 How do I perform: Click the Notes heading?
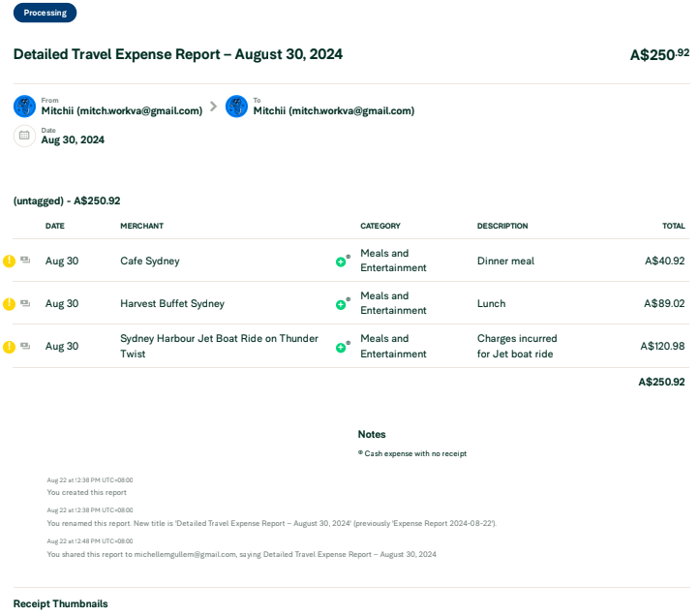click(x=372, y=435)
